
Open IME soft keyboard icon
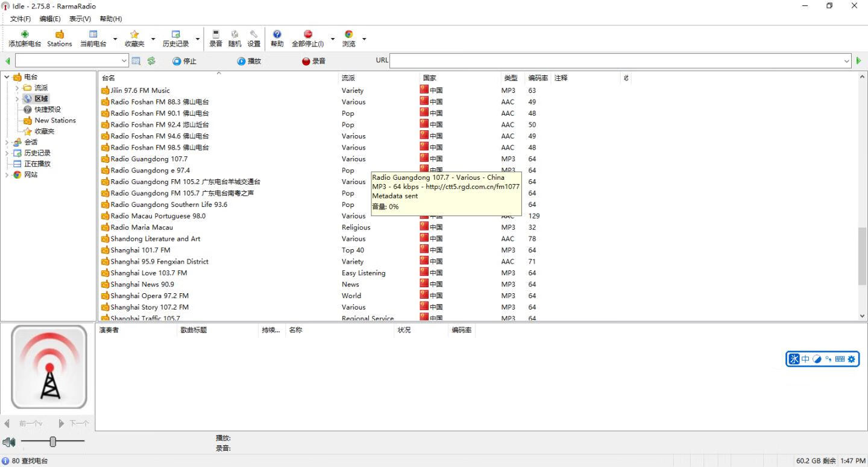coord(840,359)
